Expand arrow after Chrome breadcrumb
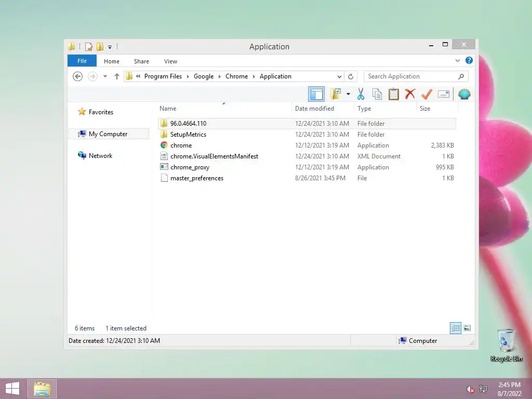 pos(254,77)
